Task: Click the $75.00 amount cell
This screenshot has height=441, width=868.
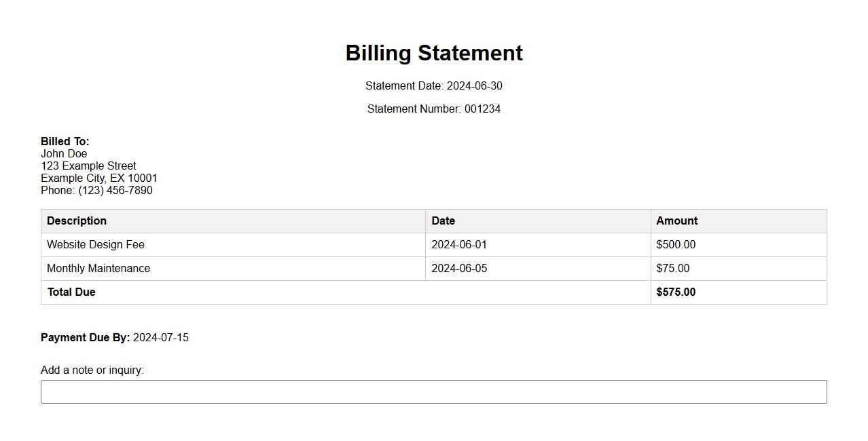Action: 672,269
